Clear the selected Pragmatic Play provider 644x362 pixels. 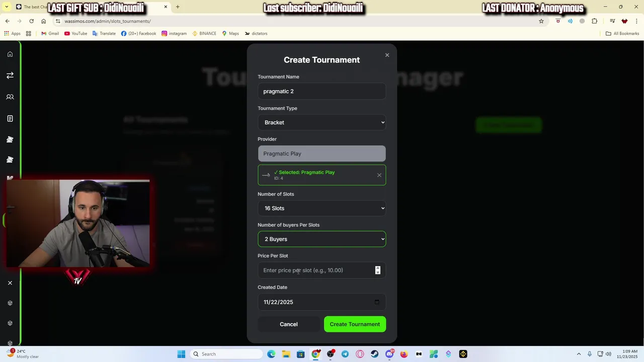pos(379,175)
